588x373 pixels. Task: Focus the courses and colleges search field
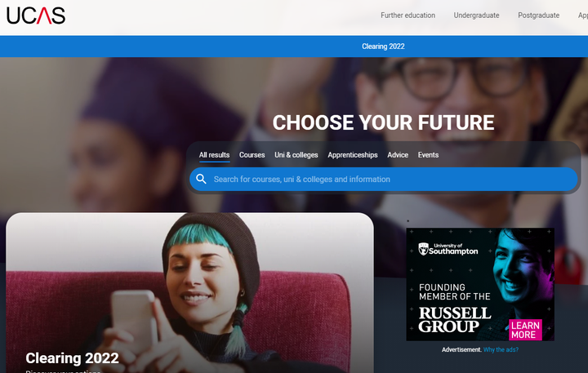tap(383, 180)
